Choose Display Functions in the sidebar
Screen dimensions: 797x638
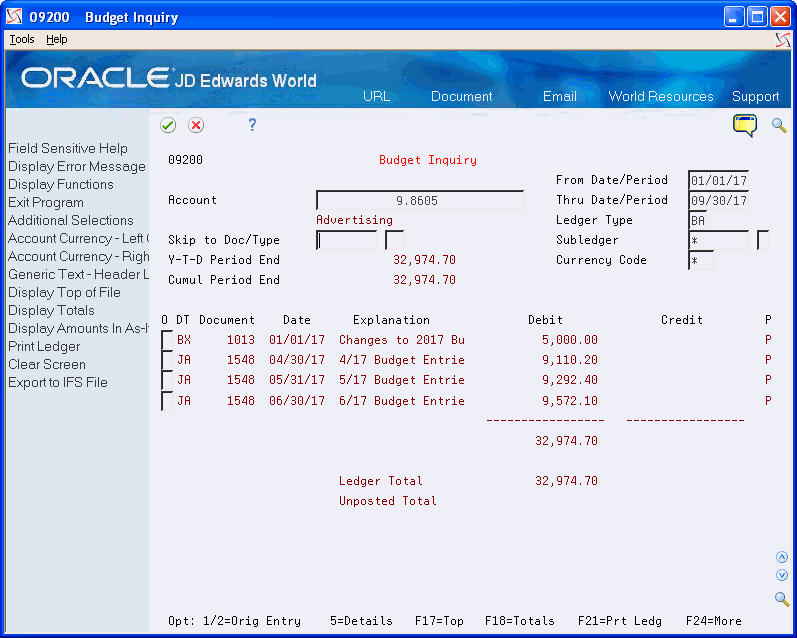[x=60, y=185]
